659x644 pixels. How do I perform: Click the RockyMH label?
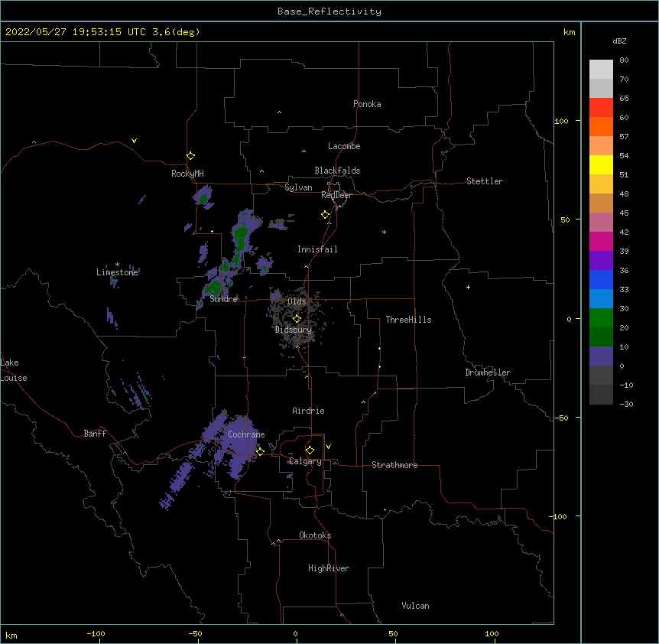coord(187,174)
